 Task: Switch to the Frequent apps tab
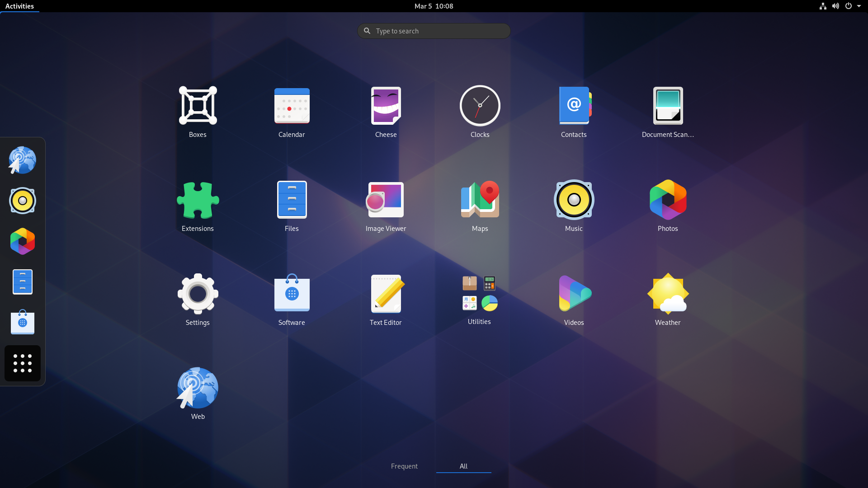tap(404, 466)
